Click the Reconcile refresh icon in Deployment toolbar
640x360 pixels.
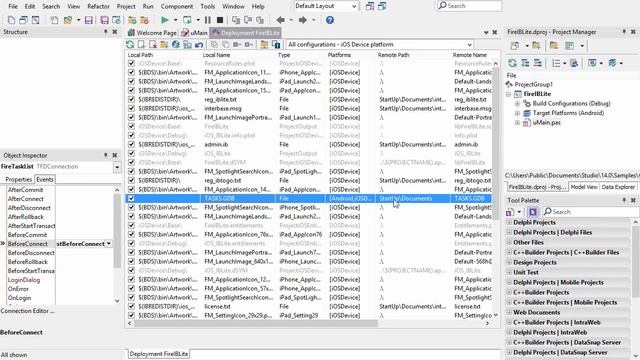tap(130, 44)
